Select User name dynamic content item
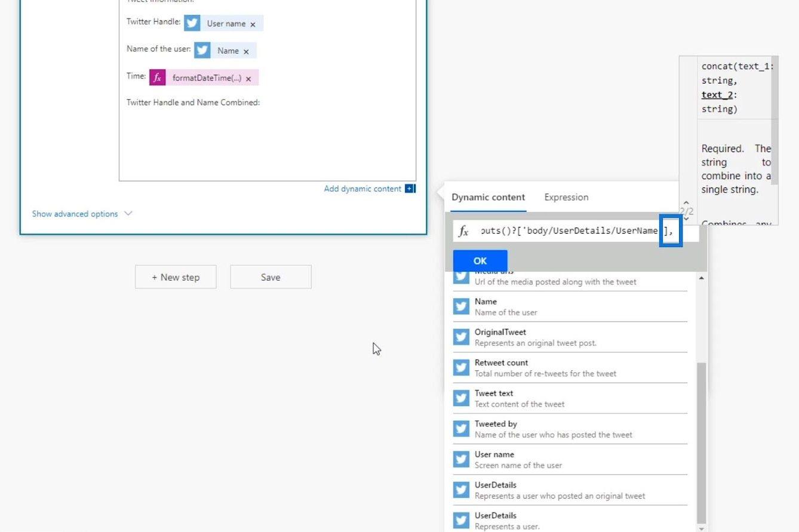The image size is (799, 532). click(x=570, y=459)
